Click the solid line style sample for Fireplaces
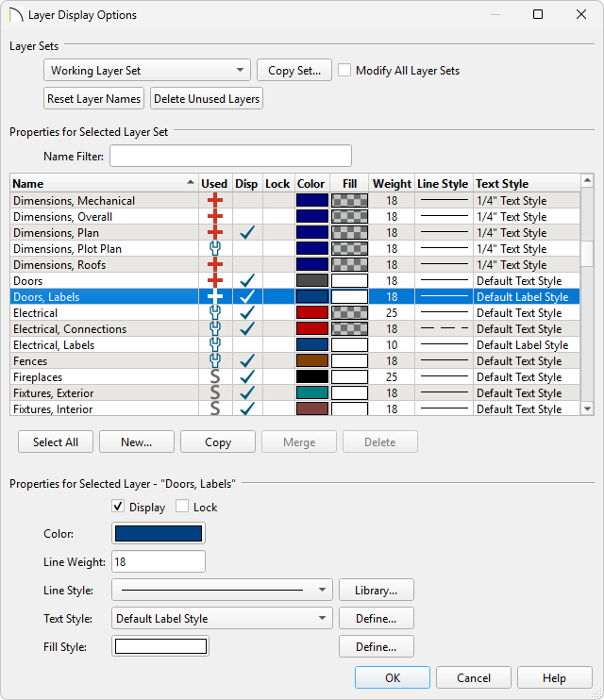Viewport: 604px width, 700px height. click(x=445, y=377)
